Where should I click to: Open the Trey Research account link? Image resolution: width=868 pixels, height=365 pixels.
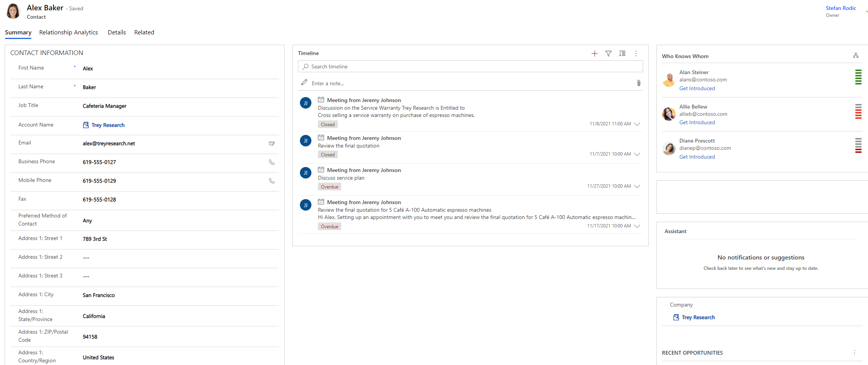[x=107, y=125]
